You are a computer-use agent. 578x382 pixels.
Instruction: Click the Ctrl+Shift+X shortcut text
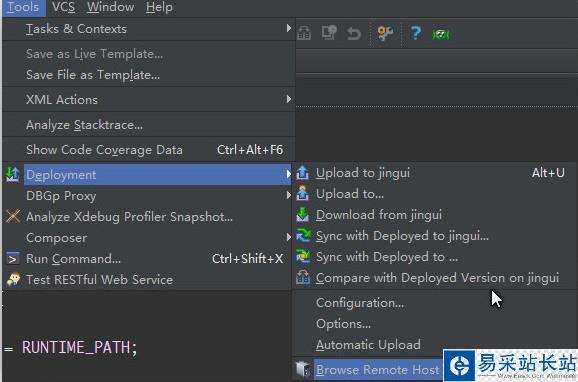coord(247,259)
